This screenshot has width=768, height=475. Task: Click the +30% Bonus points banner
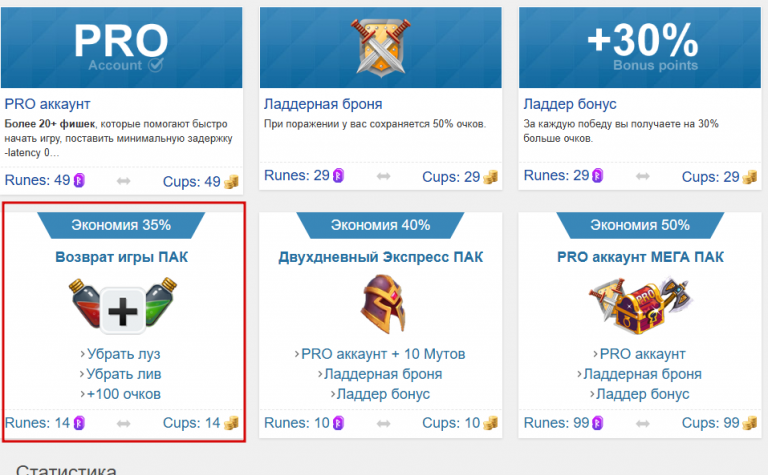pos(640,48)
